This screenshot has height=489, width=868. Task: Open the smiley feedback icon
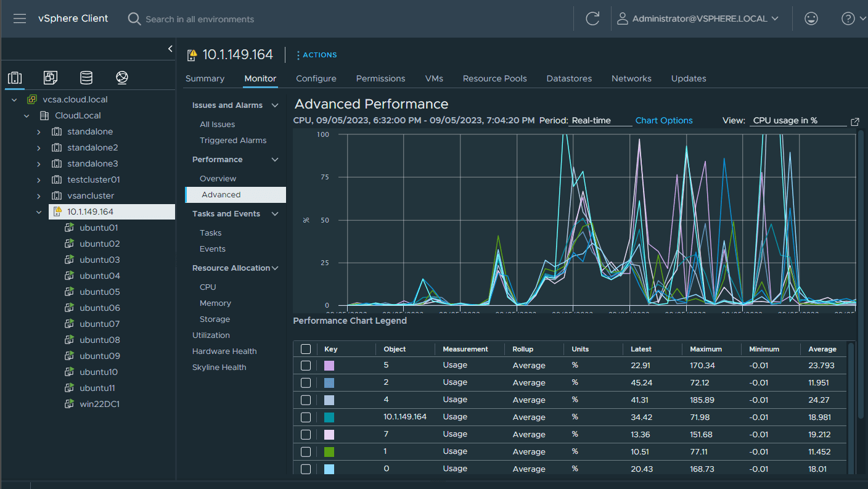811,18
